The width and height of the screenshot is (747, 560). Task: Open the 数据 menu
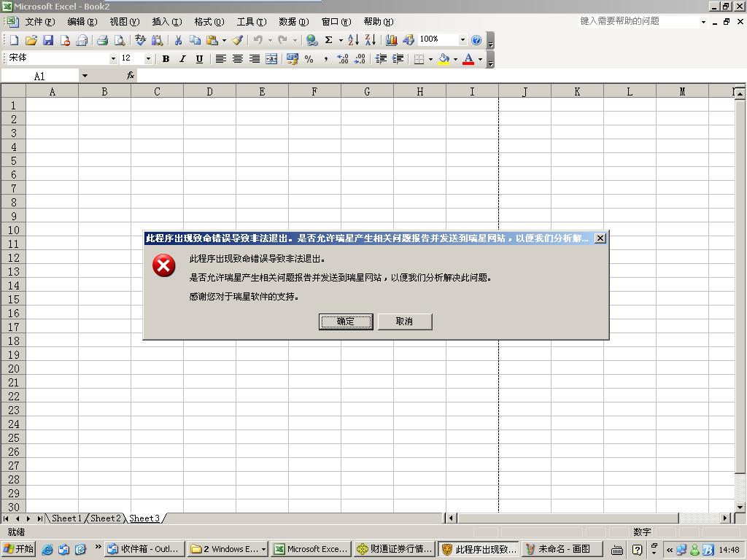tap(293, 21)
